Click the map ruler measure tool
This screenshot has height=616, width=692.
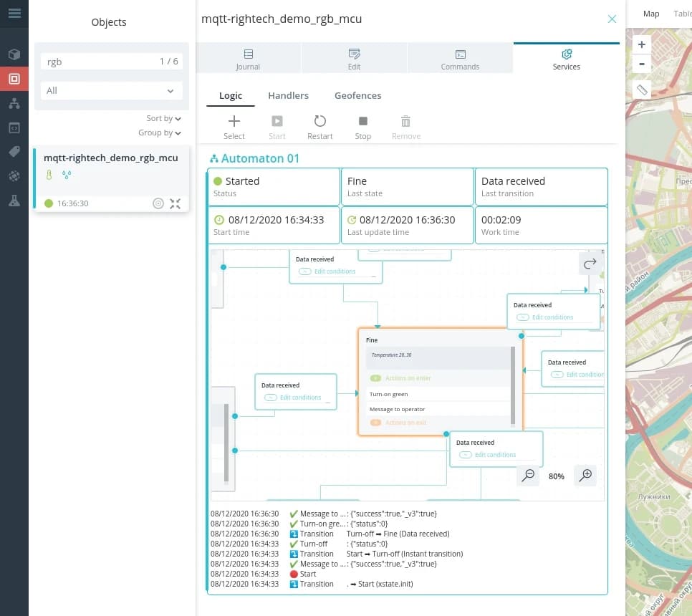click(642, 90)
